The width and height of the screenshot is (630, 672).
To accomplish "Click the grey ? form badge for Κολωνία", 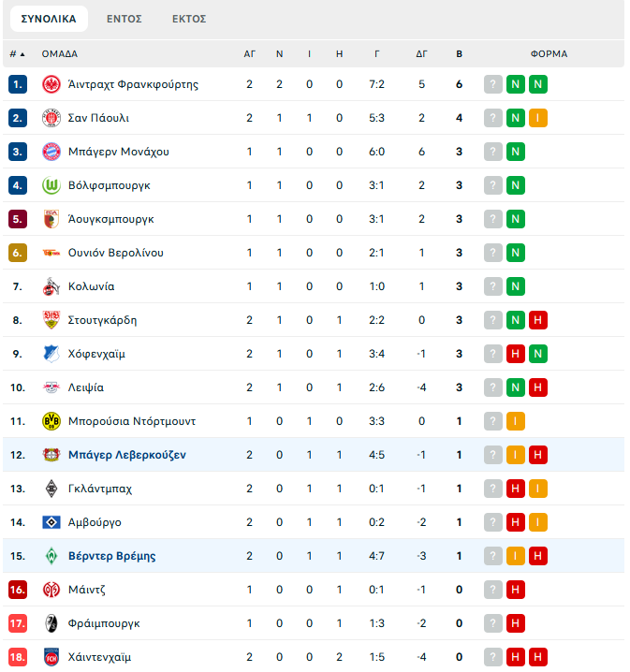I will pyautogui.click(x=492, y=286).
